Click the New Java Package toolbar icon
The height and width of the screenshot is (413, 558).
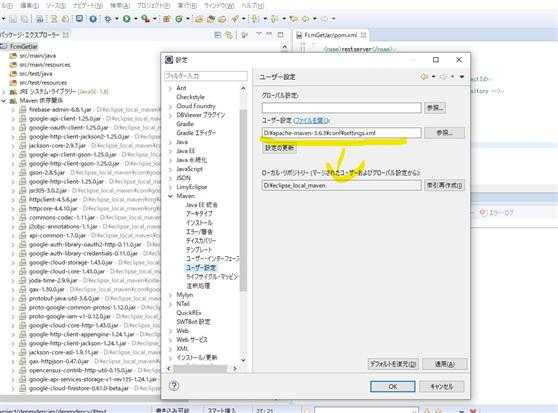166,19
